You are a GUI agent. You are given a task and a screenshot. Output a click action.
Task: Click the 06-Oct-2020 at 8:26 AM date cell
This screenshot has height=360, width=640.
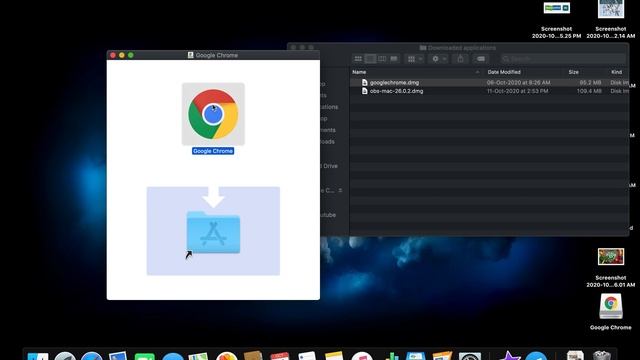click(518, 82)
